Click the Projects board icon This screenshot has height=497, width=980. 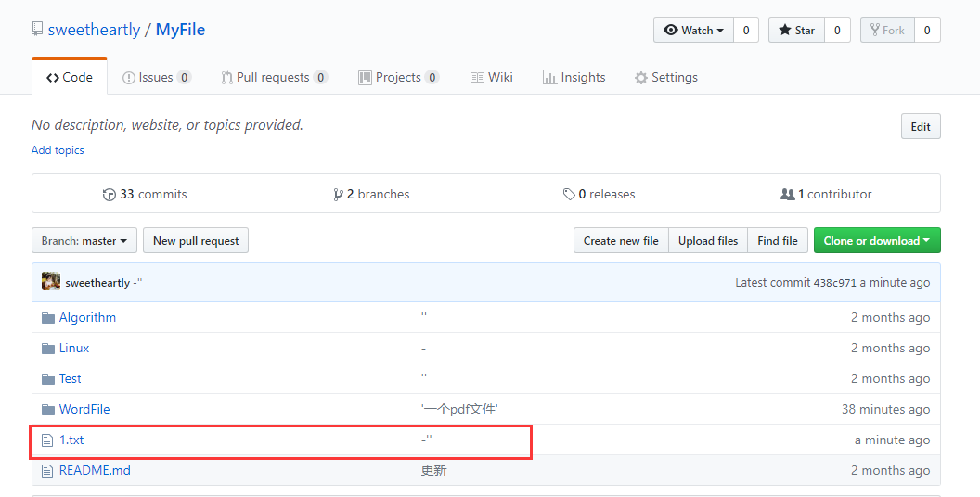(x=365, y=78)
